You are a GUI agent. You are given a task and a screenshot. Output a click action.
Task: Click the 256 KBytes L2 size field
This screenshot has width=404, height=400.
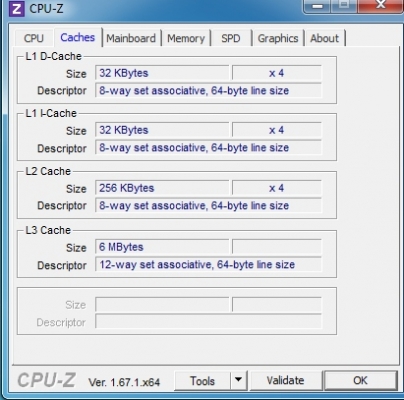162,188
